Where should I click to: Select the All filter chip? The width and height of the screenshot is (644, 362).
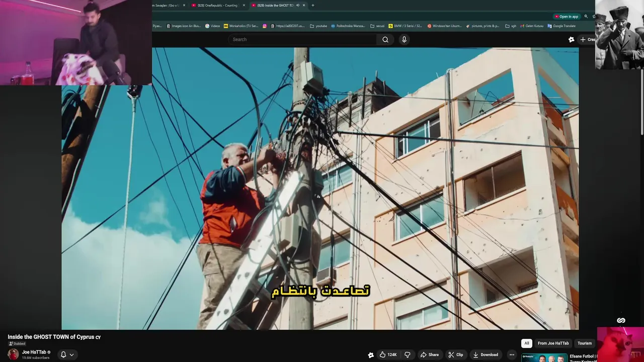(x=527, y=343)
